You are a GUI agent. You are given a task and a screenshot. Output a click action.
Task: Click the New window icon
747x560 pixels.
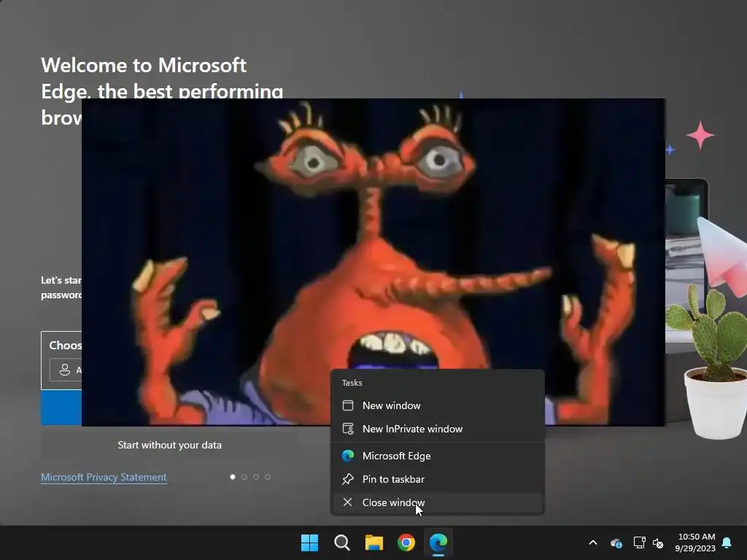tap(348, 405)
